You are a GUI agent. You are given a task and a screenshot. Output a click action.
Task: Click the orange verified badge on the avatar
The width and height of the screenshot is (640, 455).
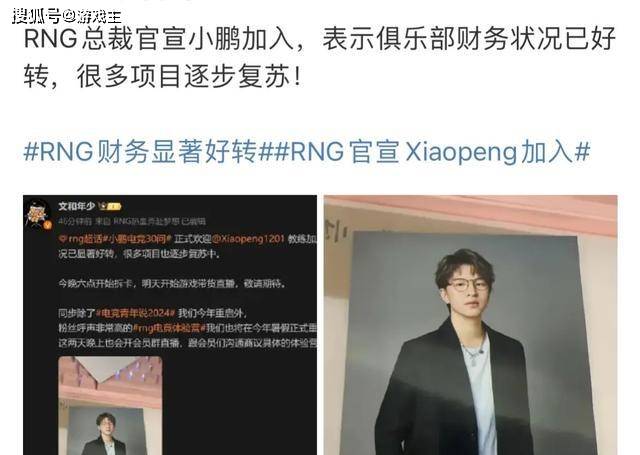tap(48, 225)
